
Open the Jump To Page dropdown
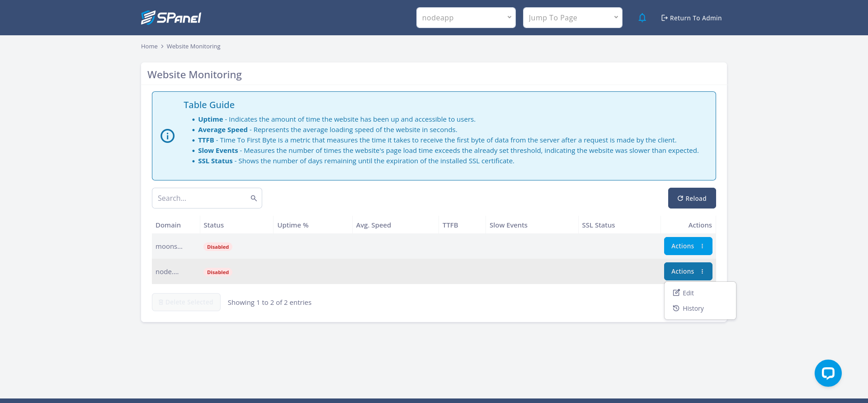click(x=572, y=18)
